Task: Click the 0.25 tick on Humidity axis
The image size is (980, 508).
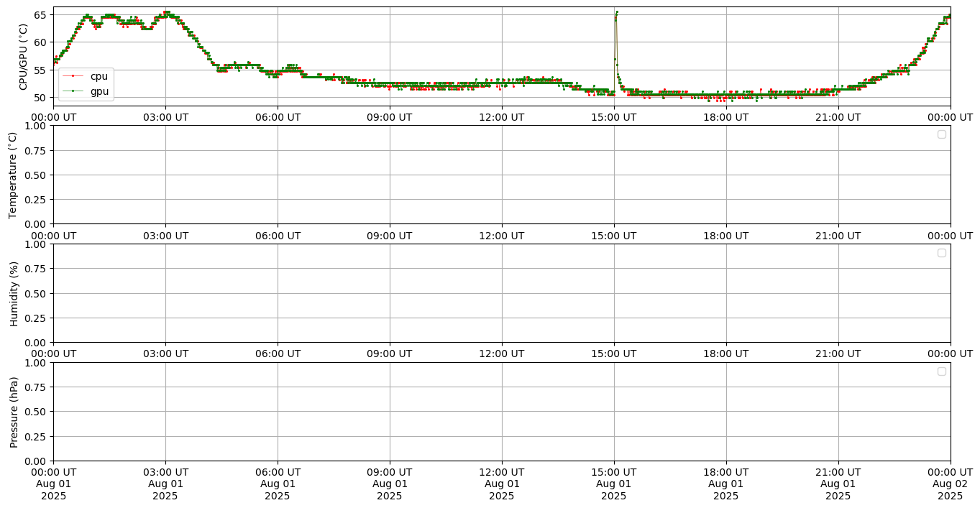Action: pos(37,318)
